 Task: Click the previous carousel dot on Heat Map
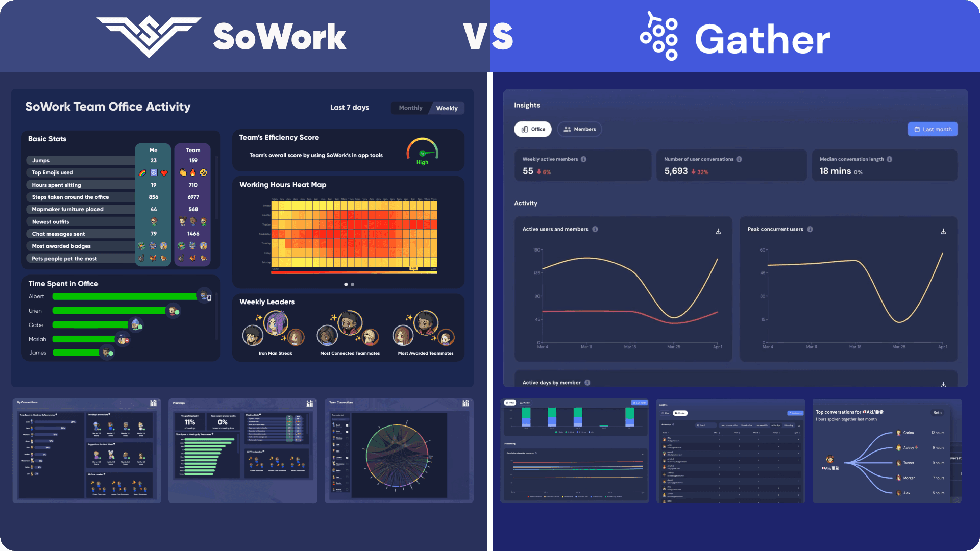[346, 283]
